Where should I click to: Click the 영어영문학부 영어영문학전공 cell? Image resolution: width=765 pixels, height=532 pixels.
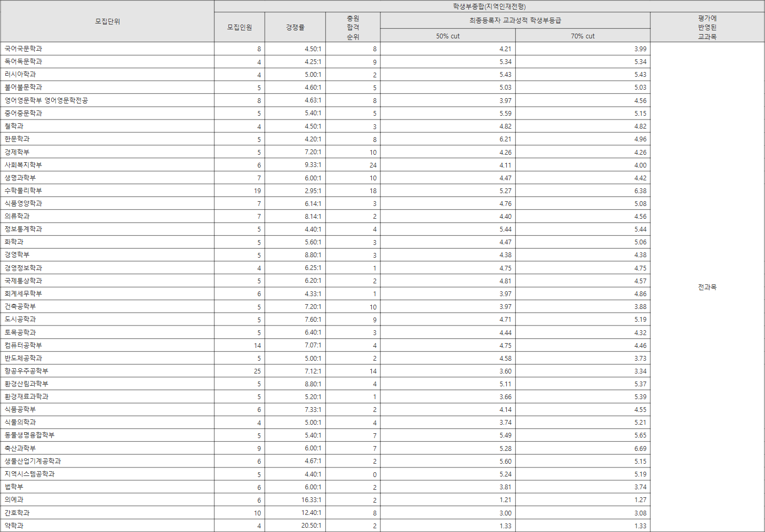click(x=46, y=100)
